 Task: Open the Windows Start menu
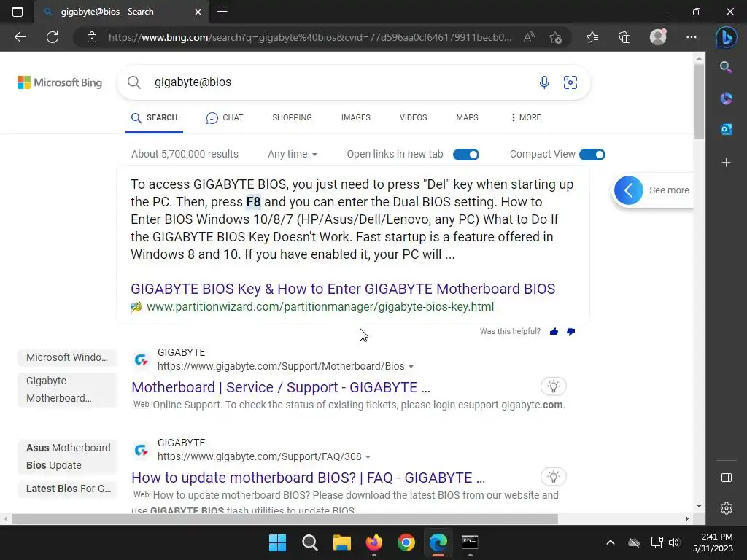pyautogui.click(x=277, y=542)
